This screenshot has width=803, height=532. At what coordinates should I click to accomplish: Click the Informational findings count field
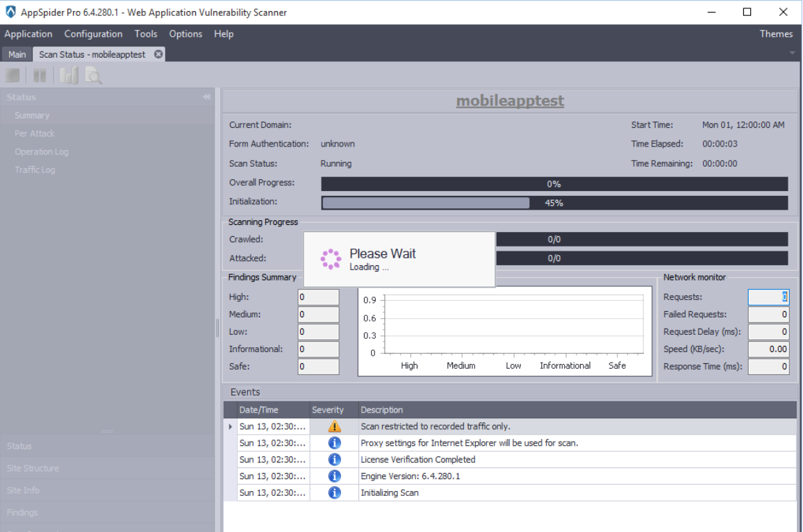tap(318, 349)
